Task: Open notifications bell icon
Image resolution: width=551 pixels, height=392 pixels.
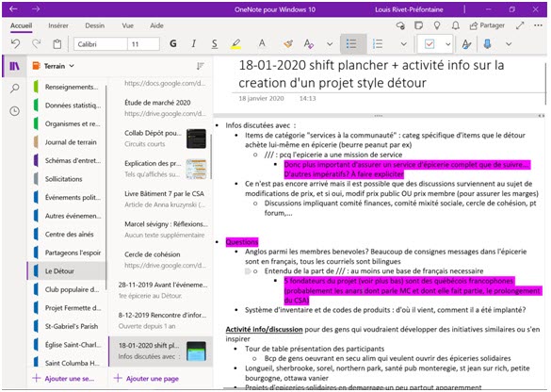Action: click(x=456, y=25)
